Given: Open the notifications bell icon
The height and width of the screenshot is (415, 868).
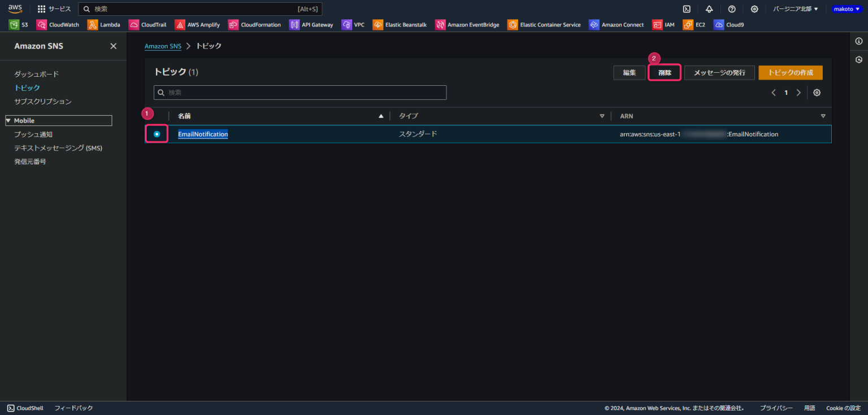Looking at the screenshot, I should (x=709, y=9).
